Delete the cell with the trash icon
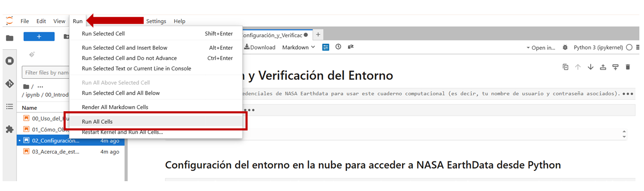The image size is (644, 191). (x=628, y=67)
